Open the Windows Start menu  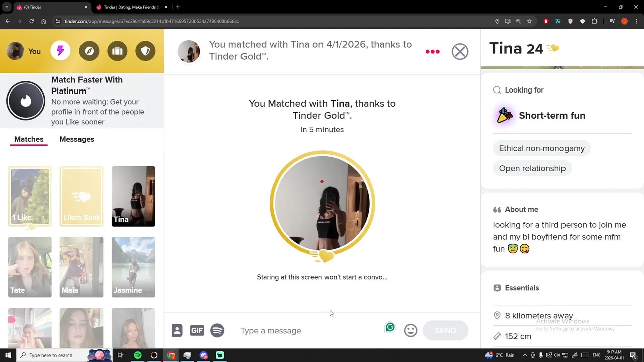[x=8, y=355]
